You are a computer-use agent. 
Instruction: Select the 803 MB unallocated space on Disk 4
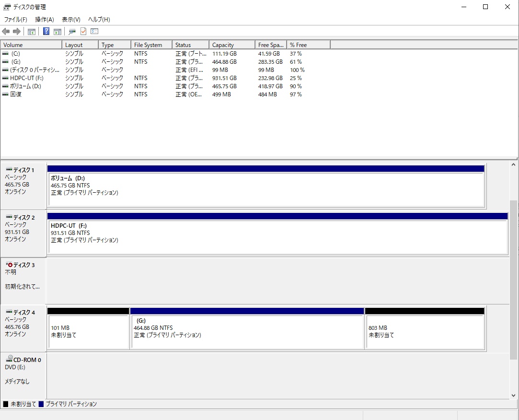click(x=424, y=332)
